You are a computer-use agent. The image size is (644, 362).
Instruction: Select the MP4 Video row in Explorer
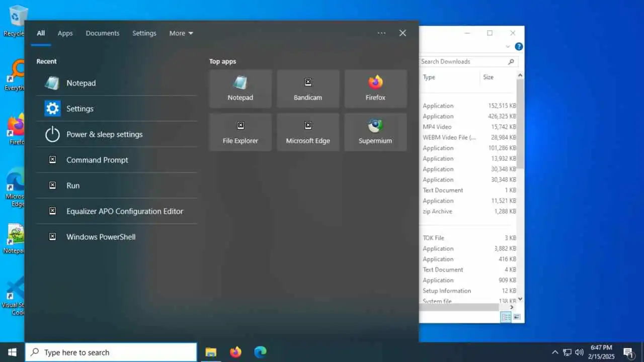(x=469, y=127)
